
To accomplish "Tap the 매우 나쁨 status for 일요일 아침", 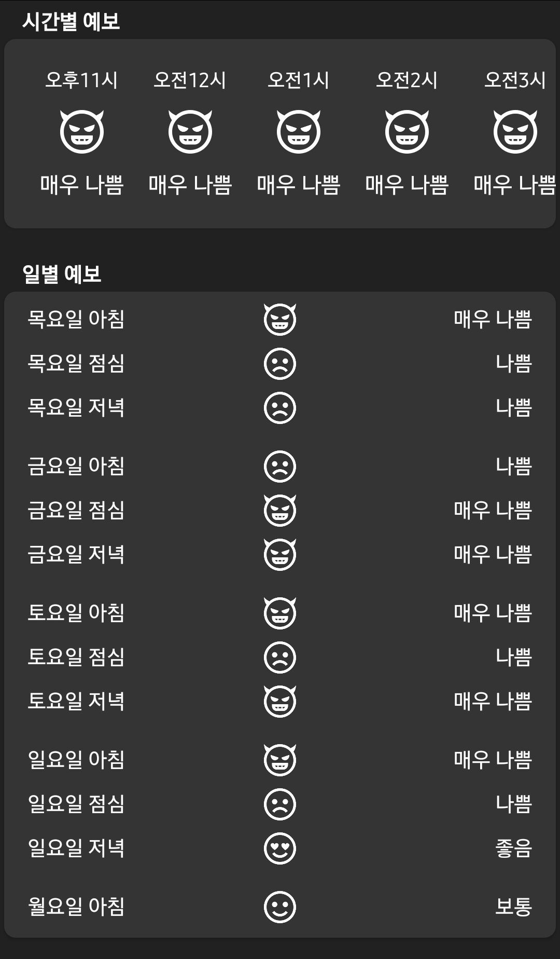I will 493,760.
